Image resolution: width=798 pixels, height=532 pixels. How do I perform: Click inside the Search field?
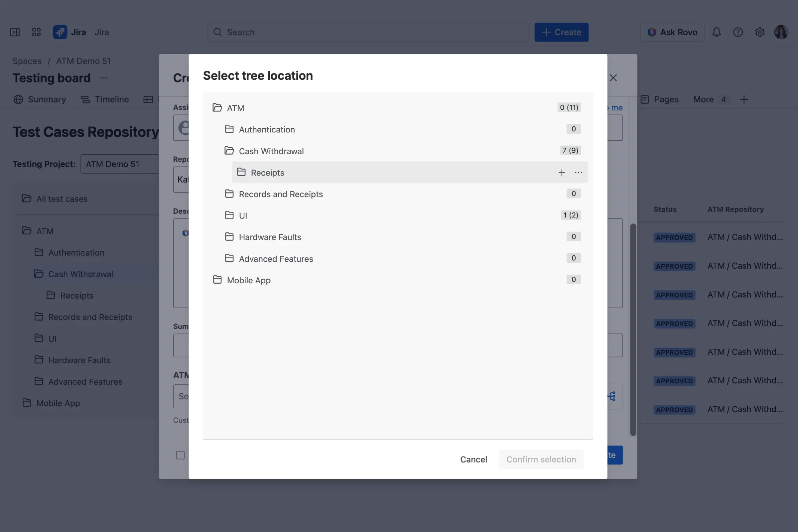pos(368,32)
